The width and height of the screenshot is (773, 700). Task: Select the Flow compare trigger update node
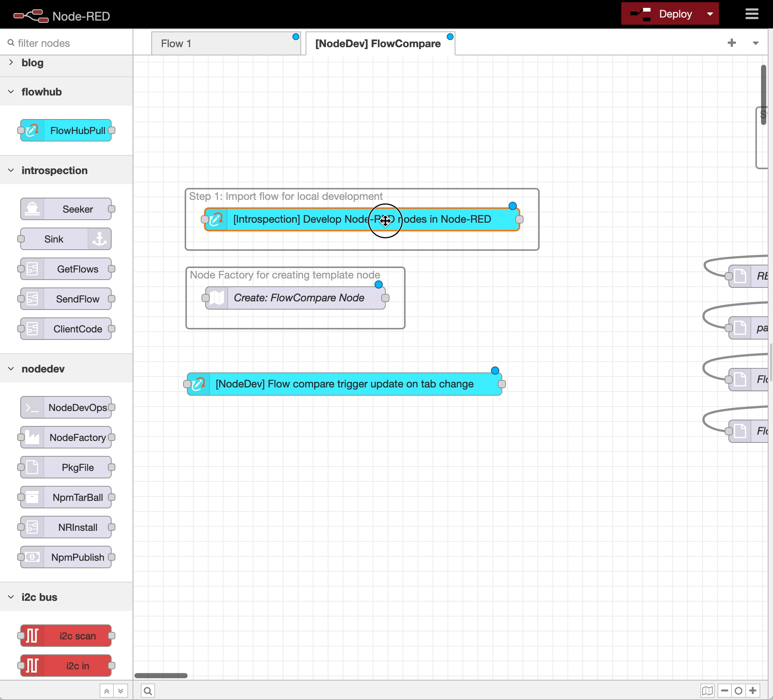point(344,384)
